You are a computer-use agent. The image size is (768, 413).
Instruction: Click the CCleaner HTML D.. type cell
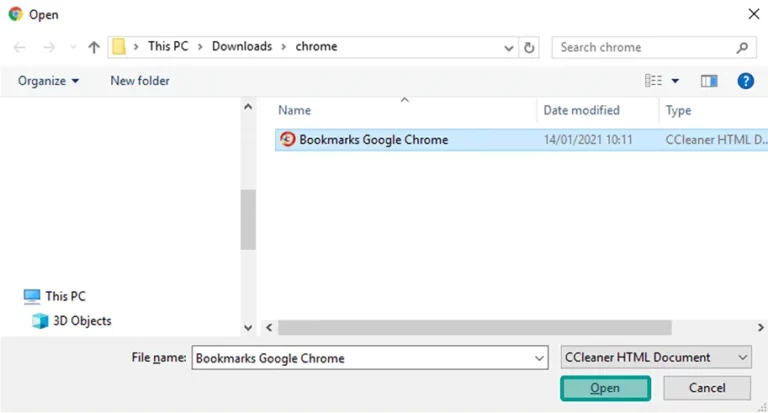716,140
